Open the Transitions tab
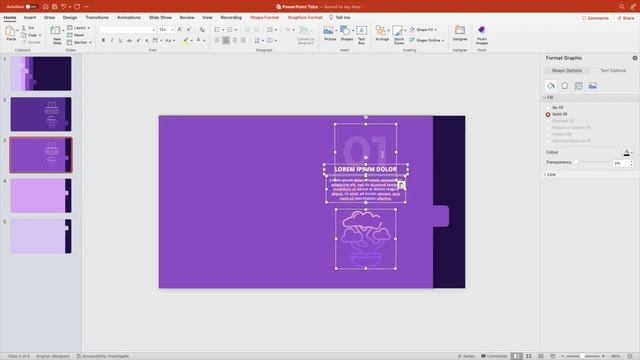Viewport: 640px width, 360px height. [97, 18]
